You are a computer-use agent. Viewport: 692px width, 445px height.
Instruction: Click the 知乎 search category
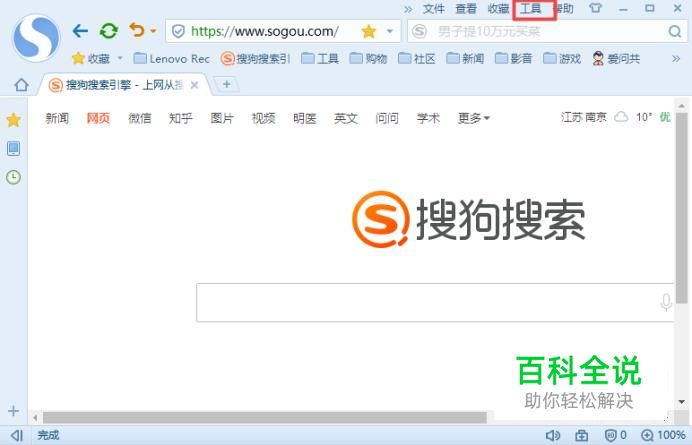(181, 118)
